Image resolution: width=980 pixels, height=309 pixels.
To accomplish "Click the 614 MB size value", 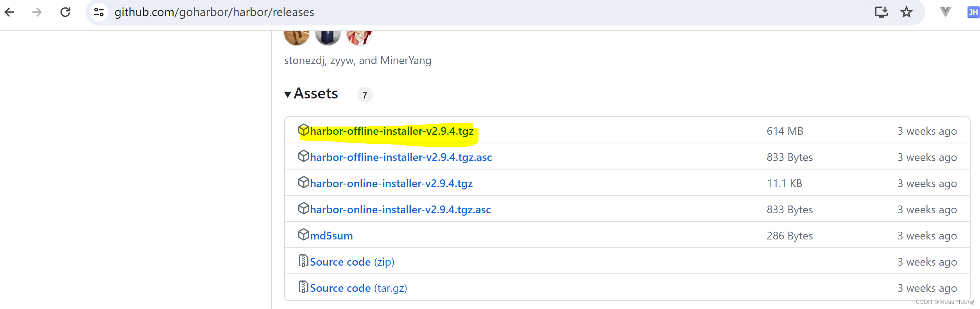I will [x=785, y=131].
